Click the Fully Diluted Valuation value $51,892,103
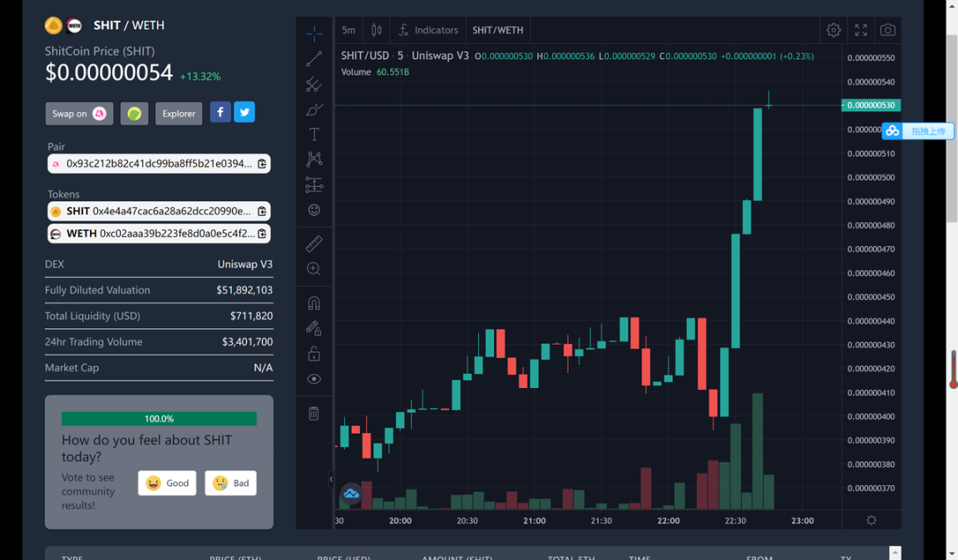Viewport: 958px width, 560px height. [x=244, y=290]
